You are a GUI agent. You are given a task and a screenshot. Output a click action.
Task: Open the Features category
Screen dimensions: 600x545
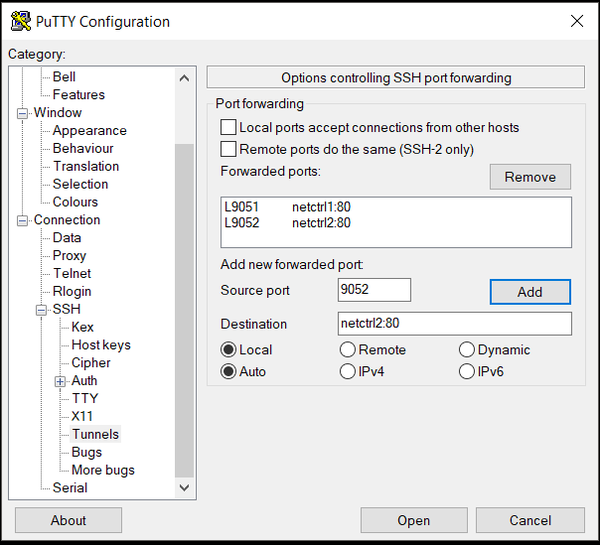(x=78, y=95)
